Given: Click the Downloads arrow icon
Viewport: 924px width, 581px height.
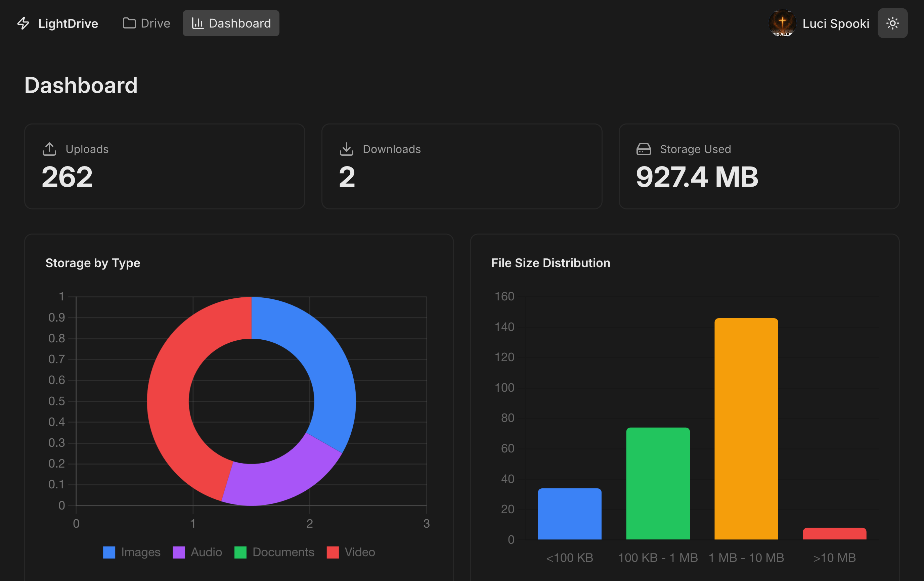Looking at the screenshot, I should coord(347,149).
